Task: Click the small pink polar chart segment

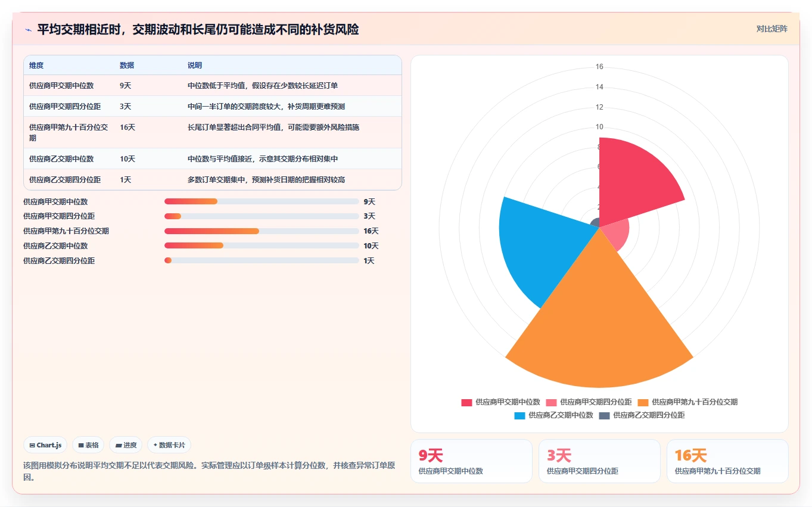Action: coord(617,235)
